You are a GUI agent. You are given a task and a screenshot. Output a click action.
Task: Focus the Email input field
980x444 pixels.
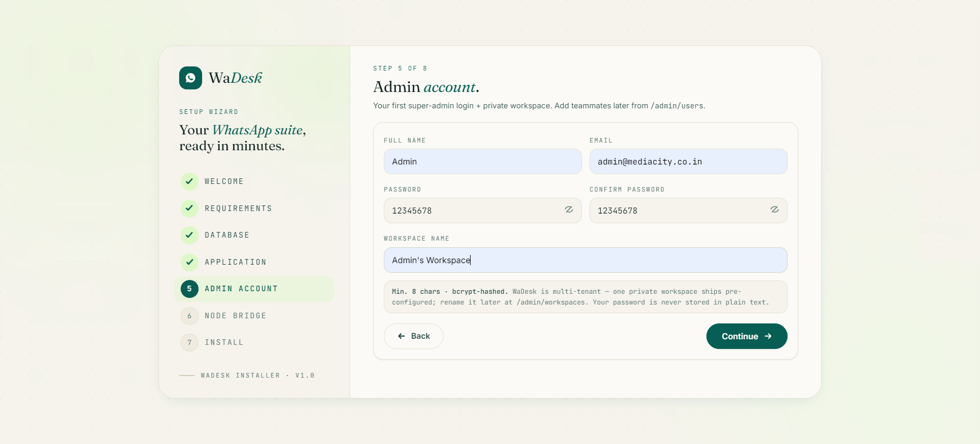pyautogui.click(x=689, y=161)
